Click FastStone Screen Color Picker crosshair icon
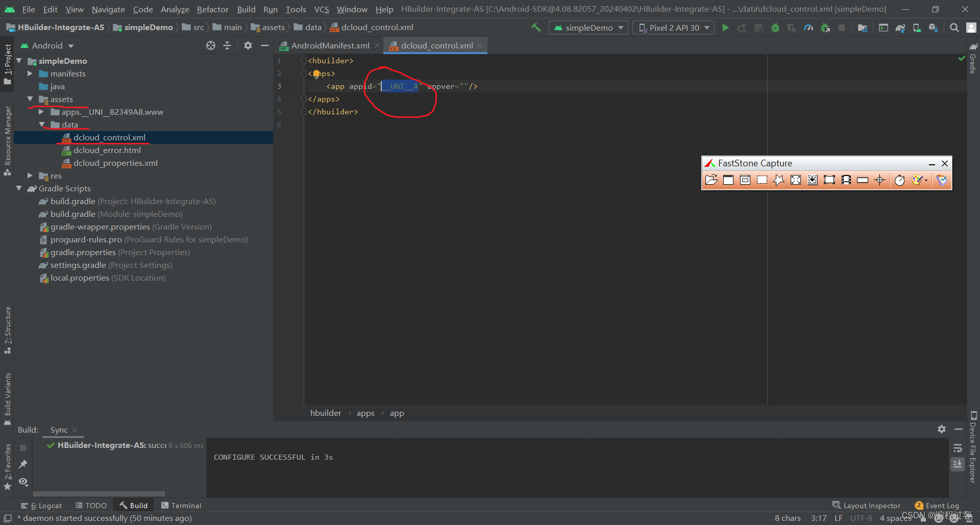 (x=879, y=180)
